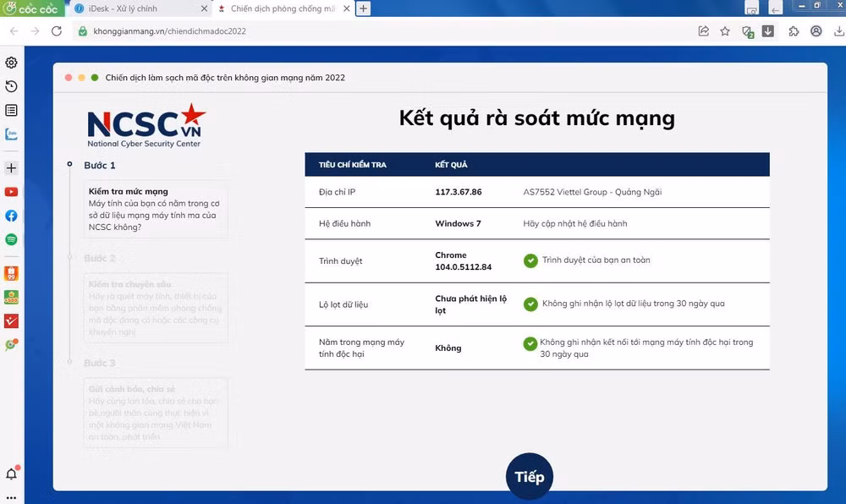Open ad-block shield icon in toolbar
Screen dimensions: 846x504
tap(747, 32)
